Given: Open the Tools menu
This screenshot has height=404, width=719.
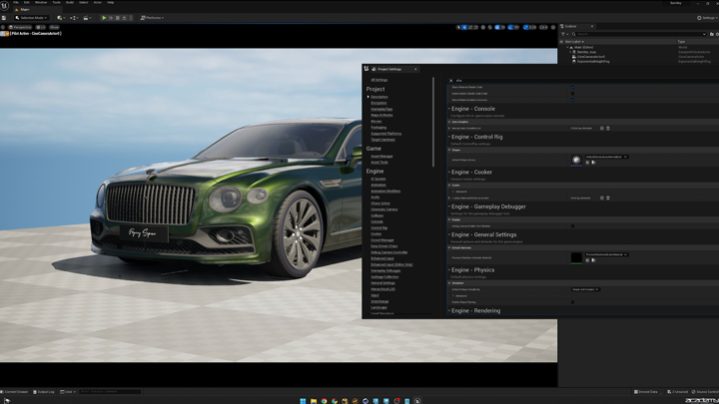Looking at the screenshot, I should pos(56,3).
